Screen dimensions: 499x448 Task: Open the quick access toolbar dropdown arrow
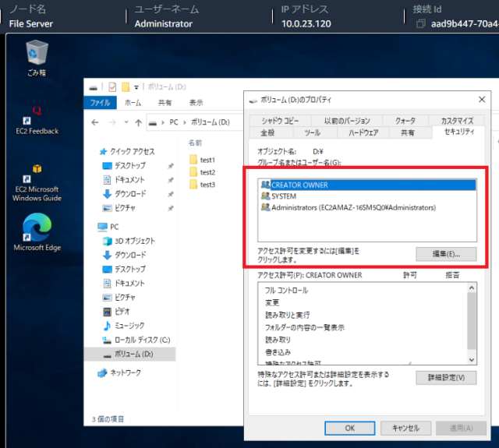pos(136,87)
